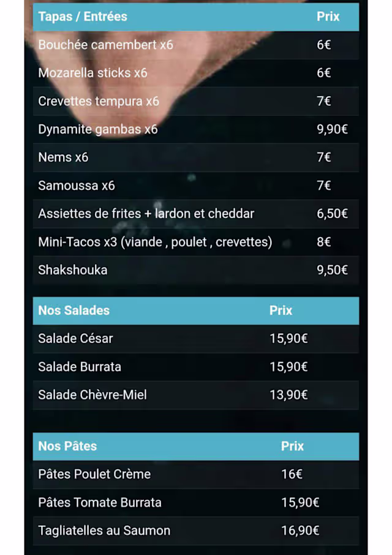Click the Nos Salades section header
Screen dimensions: 392x555
point(73,311)
